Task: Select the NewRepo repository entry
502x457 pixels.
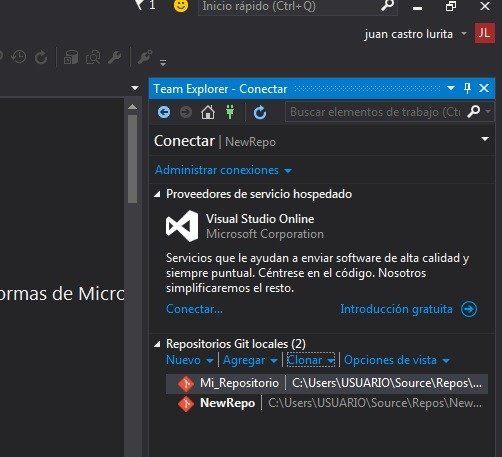Action: [327, 403]
